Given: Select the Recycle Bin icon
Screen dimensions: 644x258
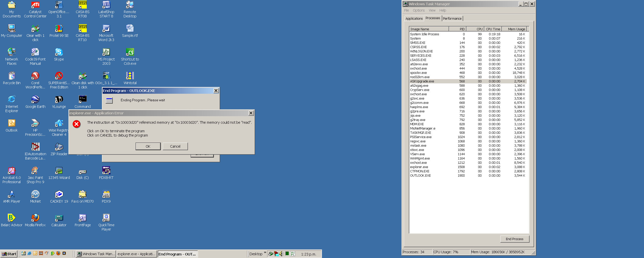Looking at the screenshot, I should click(12, 78).
